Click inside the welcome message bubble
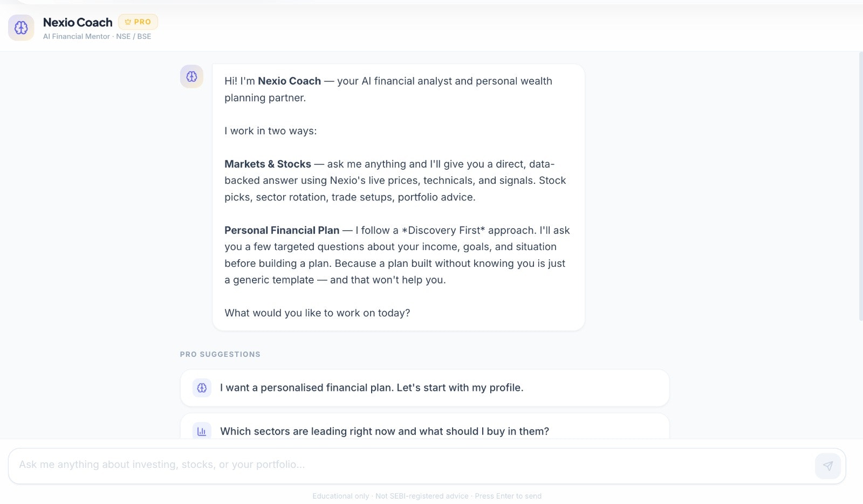This screenshot has height=504, width=863. (398, 197)
